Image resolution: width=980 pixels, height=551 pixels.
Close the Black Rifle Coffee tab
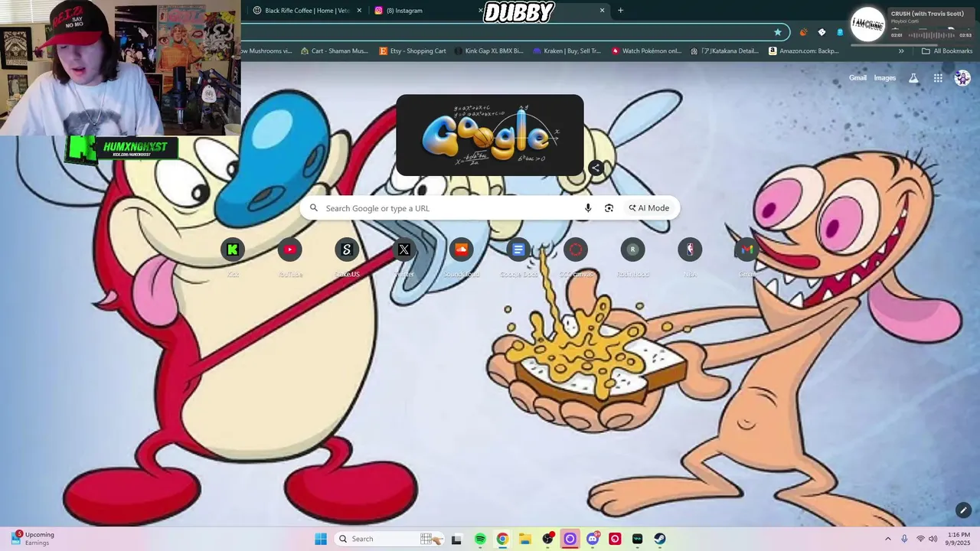(359, 11)
